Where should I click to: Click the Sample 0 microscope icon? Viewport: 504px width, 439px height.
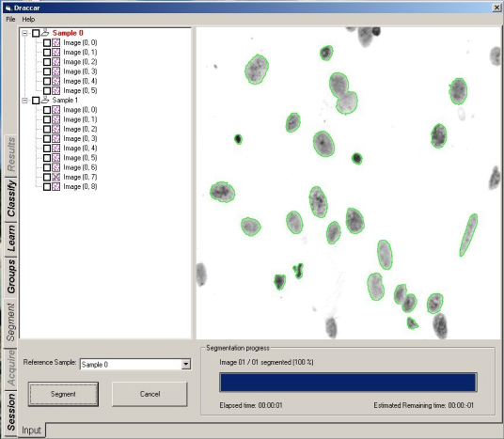[45, 33]
